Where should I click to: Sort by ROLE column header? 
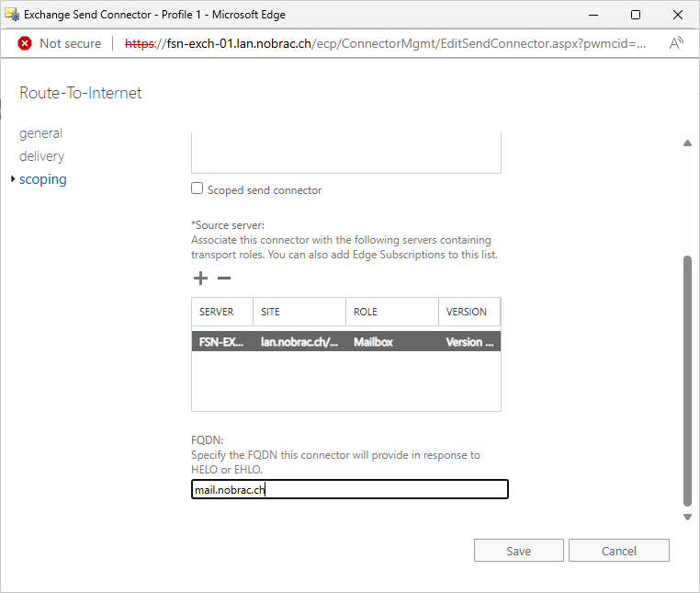pos(392,312)
